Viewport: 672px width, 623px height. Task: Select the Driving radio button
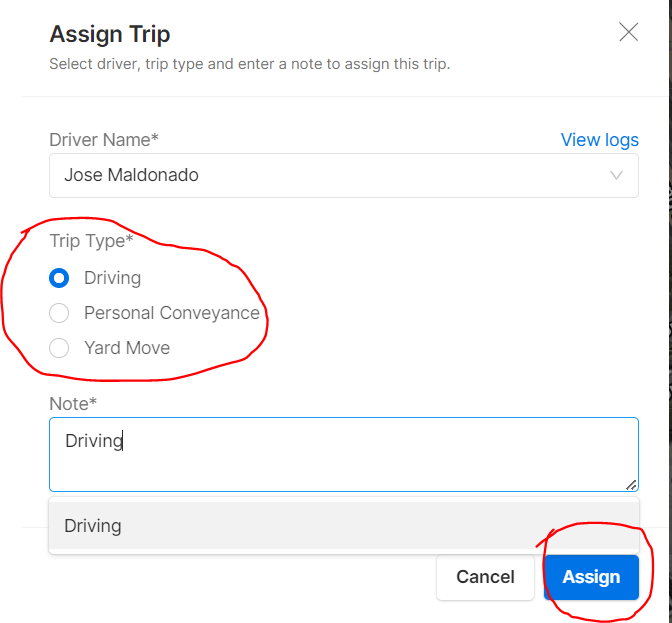coord(59,278)
